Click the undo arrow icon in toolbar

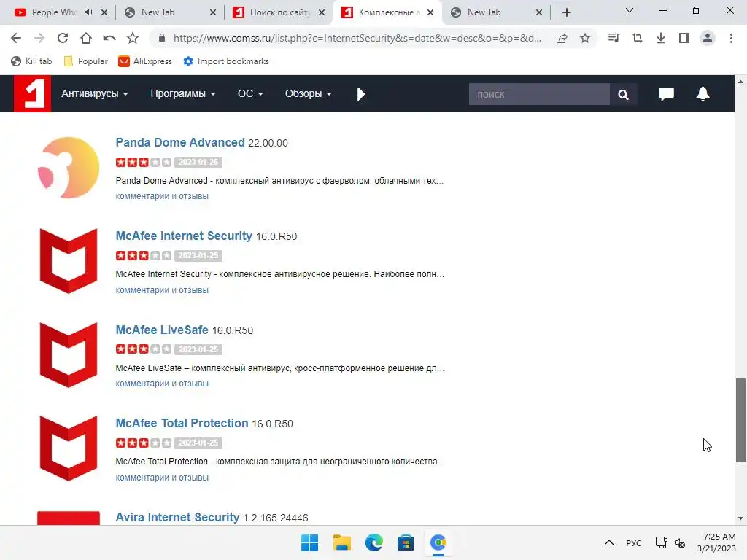coord(109,38)
